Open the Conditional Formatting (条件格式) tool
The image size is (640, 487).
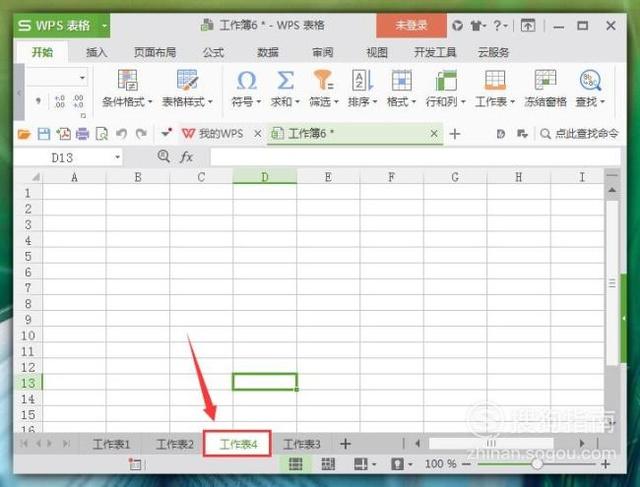pos(128,80)
